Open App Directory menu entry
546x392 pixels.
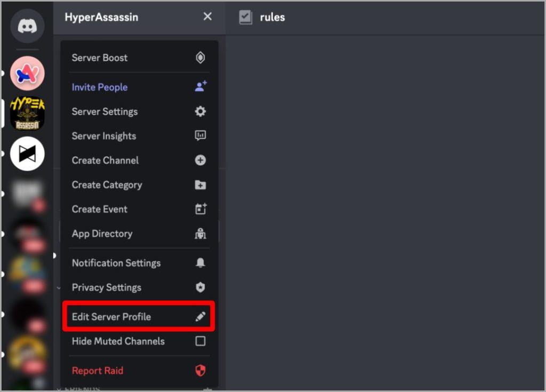[139, 234]
